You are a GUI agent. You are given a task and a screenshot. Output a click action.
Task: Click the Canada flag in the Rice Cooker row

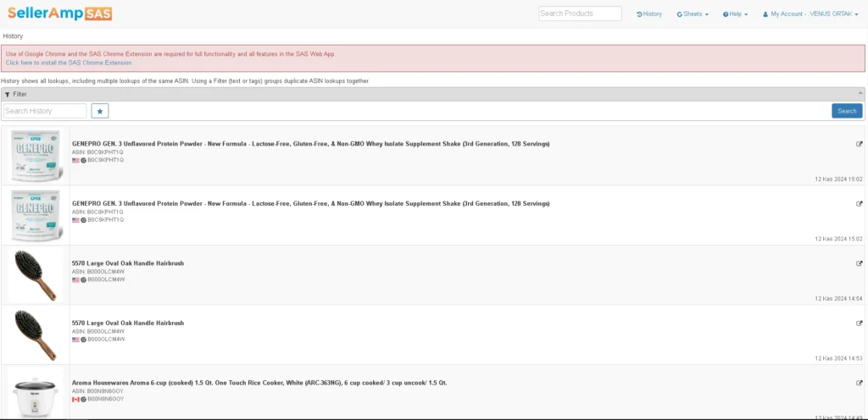[75, 399]
